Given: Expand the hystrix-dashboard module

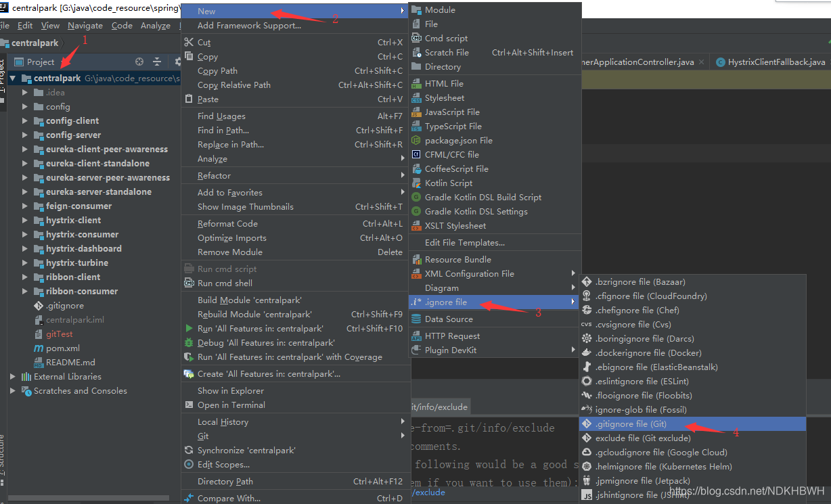Looking at the screenshot, I should point(24,248).
